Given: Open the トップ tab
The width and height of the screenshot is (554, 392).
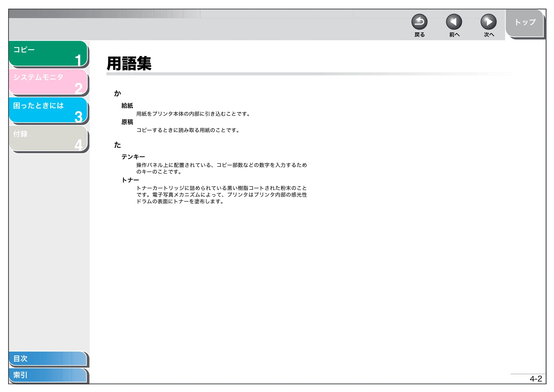Looking at the screenshot, I should tap(525, 23).
